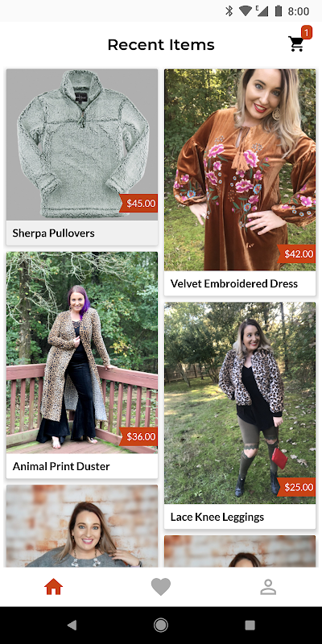Select the Velvet Embroidered Dress title
The width and height of the screenshot is (322, 644).
click(x=234, y=283)
